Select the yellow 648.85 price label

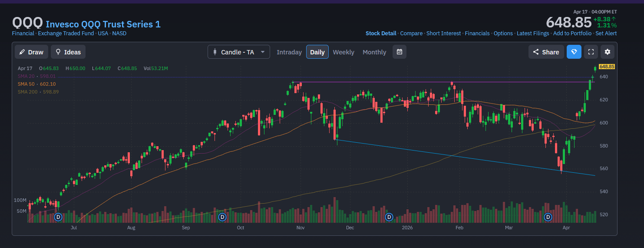click(x=607, y=67)
